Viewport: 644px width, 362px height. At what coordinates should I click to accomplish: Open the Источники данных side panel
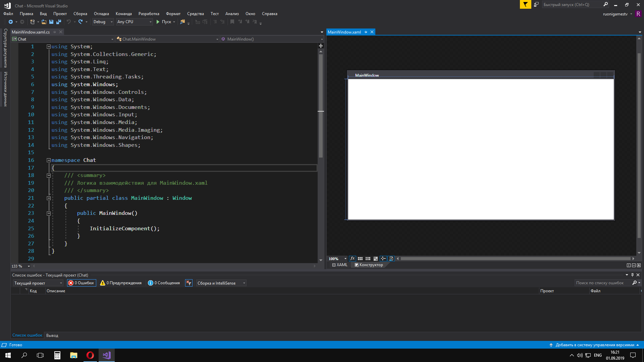pos(5,89)
